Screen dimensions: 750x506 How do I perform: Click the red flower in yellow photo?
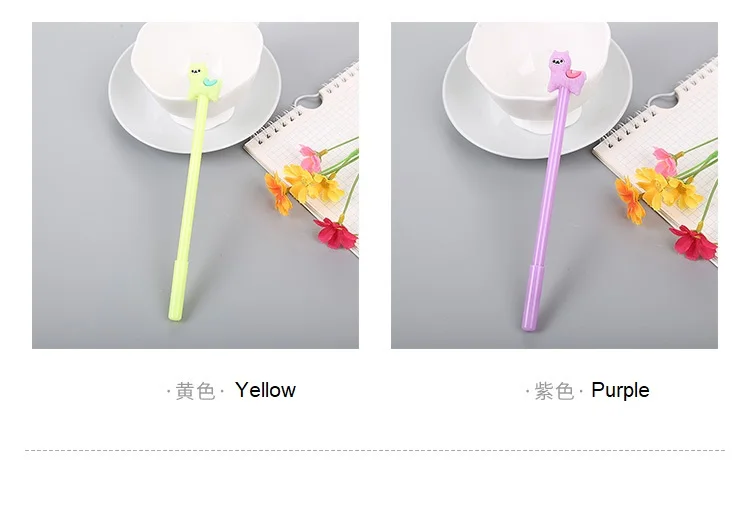[336, 233]
